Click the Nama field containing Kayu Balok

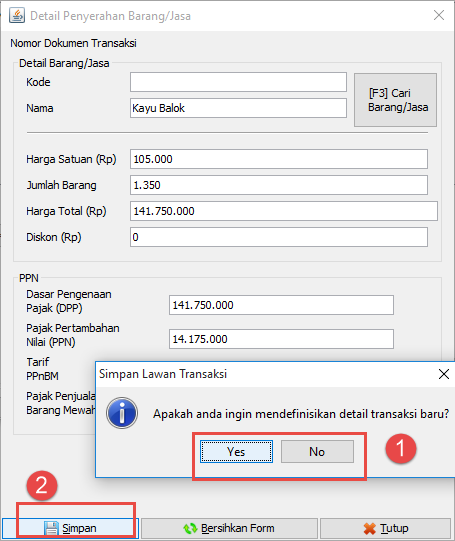238,108
